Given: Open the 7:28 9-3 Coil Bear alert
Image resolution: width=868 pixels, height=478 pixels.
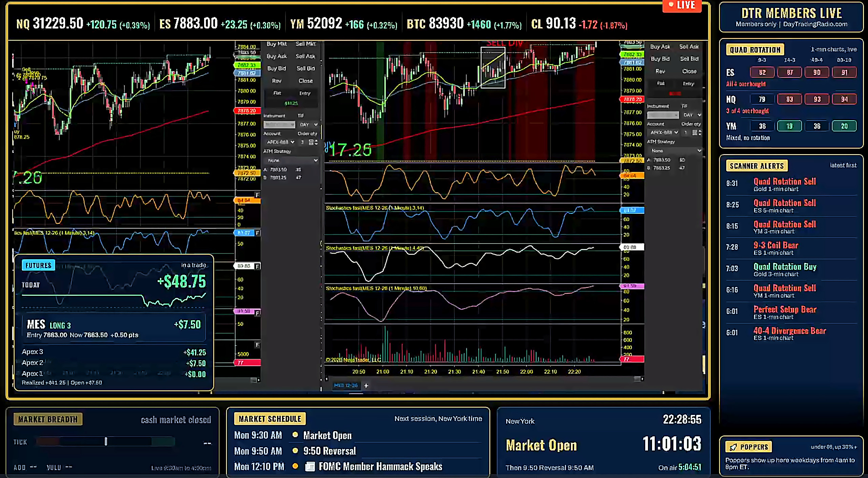Looking at the screenshot, I should (791, 248).
